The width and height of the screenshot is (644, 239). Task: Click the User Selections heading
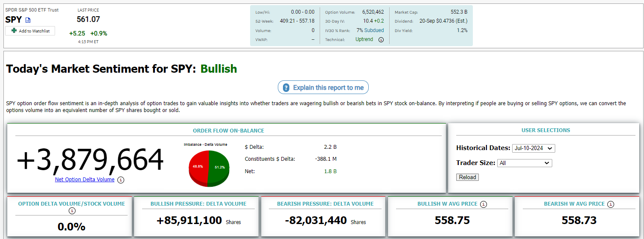click(546, 130)
